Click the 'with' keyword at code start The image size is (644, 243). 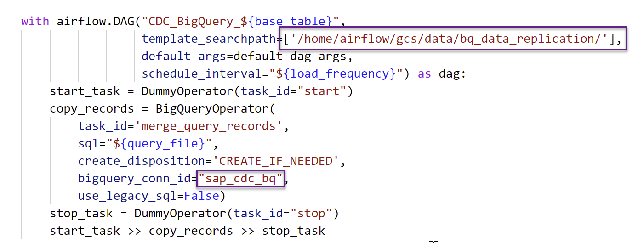35,22
